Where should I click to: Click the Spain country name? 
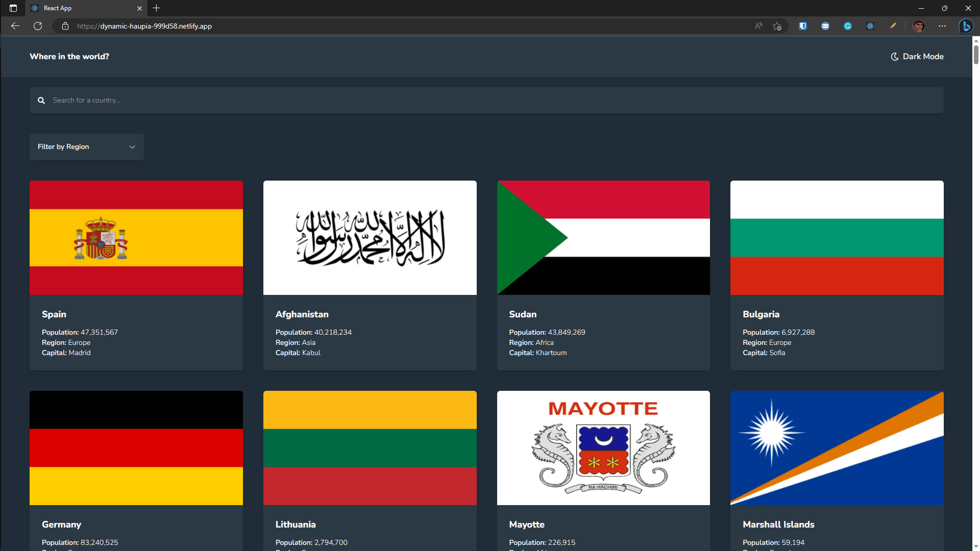point(54,314)
